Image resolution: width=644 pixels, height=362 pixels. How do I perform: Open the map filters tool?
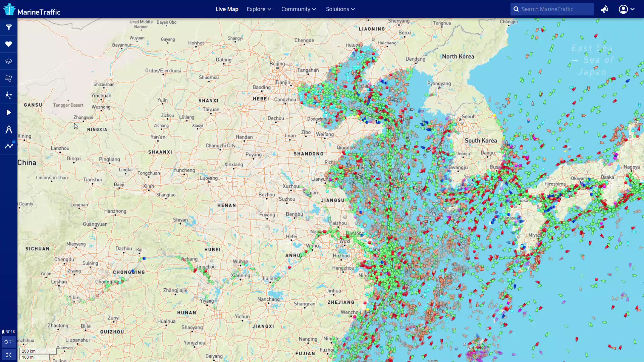(x=9, y=27)
